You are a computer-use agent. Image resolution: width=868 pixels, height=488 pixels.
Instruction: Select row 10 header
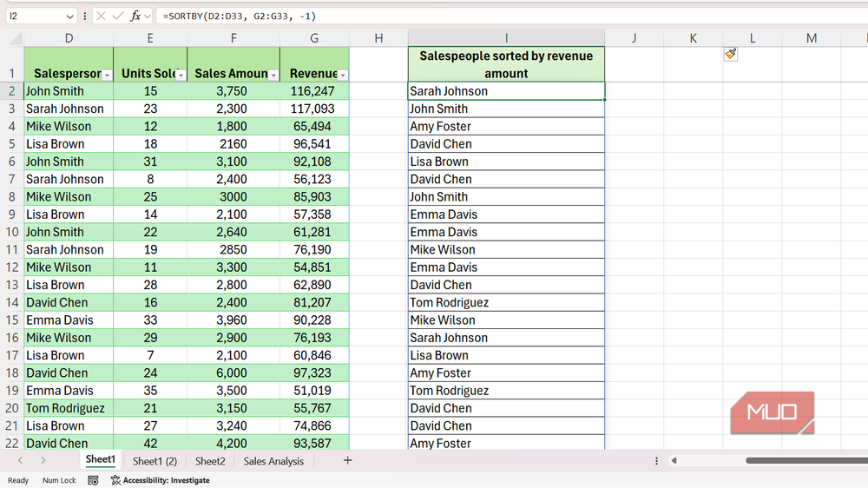pos(11,232)
